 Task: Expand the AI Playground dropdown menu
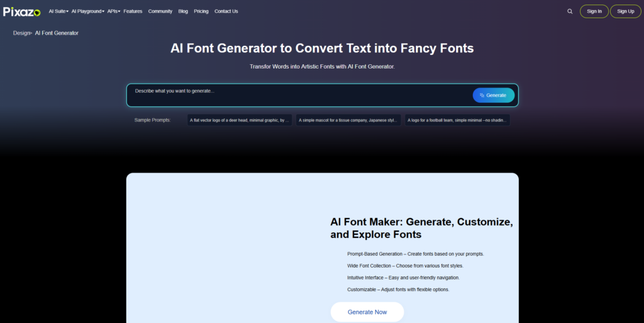tap(87, 11)
